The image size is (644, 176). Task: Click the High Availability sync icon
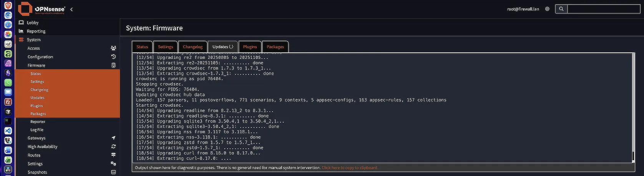(113, 146)
